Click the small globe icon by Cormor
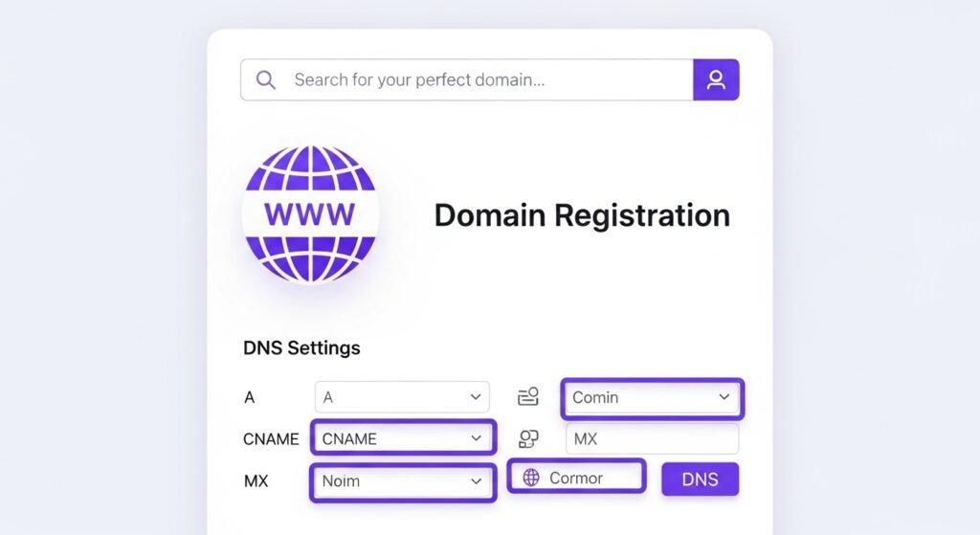 click(531, 478)
